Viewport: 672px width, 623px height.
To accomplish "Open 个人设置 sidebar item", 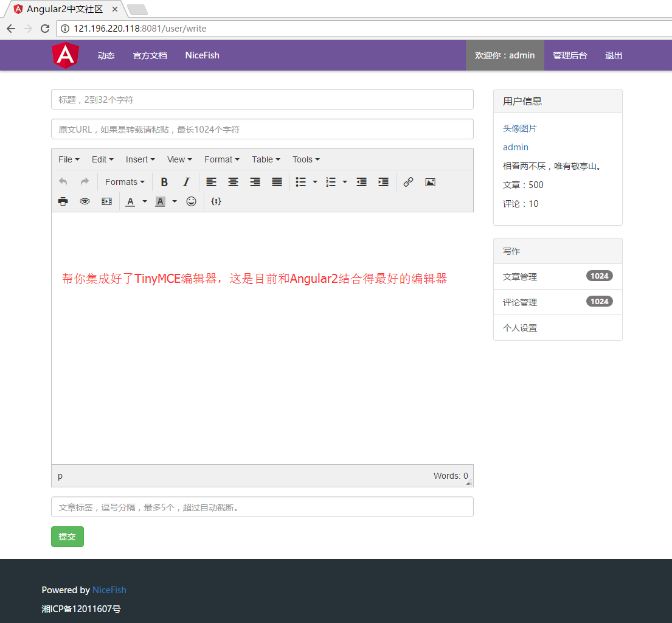I will tap(558, 327).
